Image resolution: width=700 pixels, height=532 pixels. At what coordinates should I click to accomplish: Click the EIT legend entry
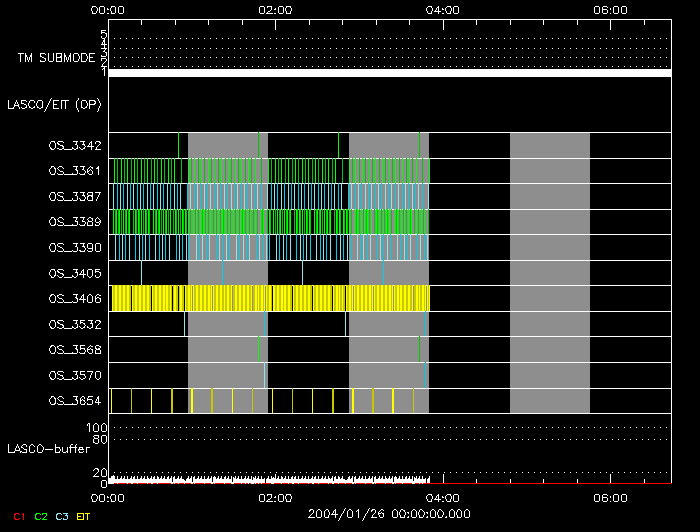84,516
